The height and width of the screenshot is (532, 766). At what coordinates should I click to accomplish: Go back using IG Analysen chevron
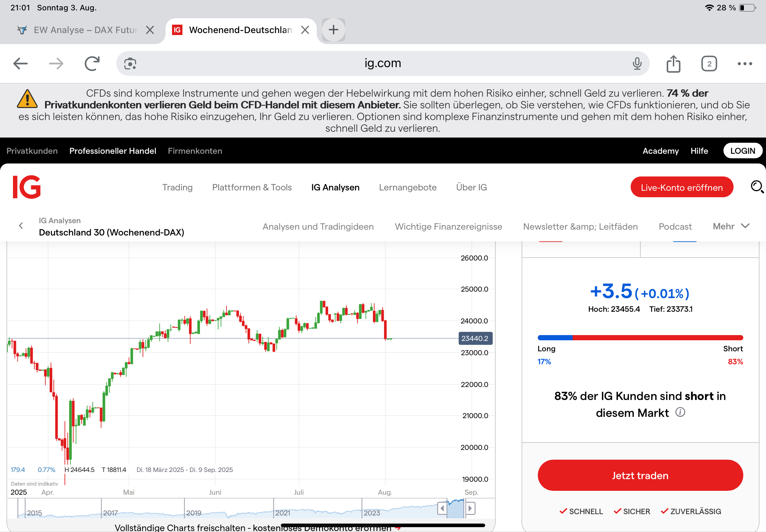point(21,226)
